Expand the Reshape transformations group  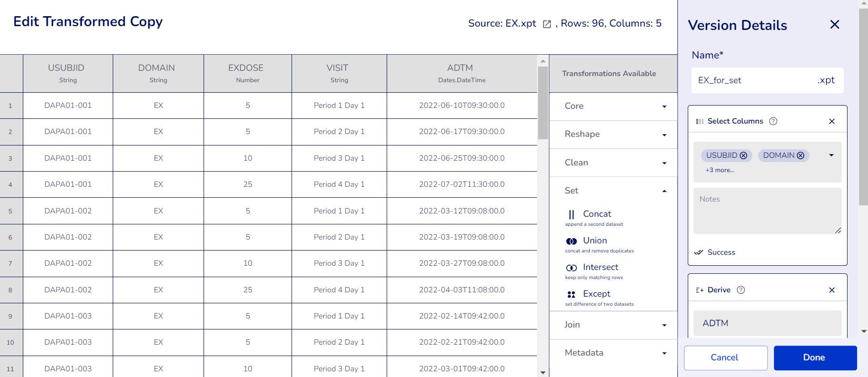coord(613,135)
